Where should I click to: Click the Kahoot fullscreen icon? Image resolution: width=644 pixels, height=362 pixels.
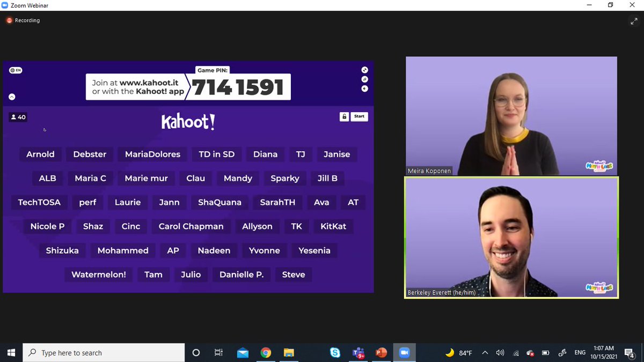point(364,70)
